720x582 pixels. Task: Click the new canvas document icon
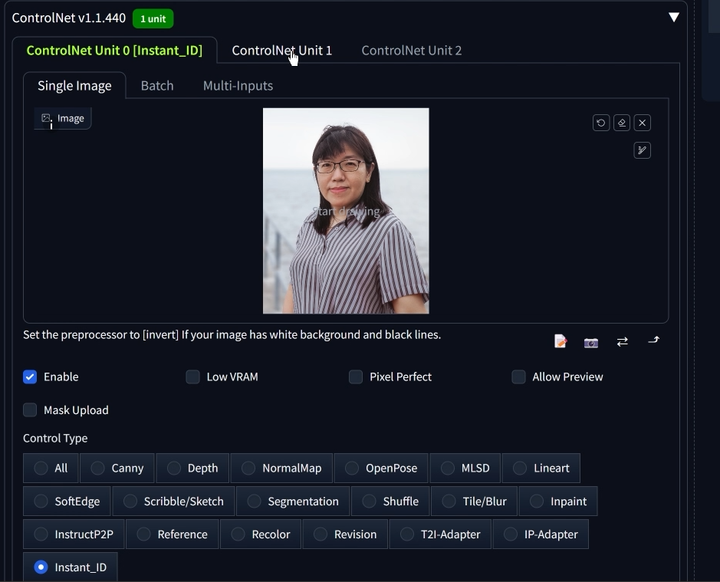pos(560,342)
